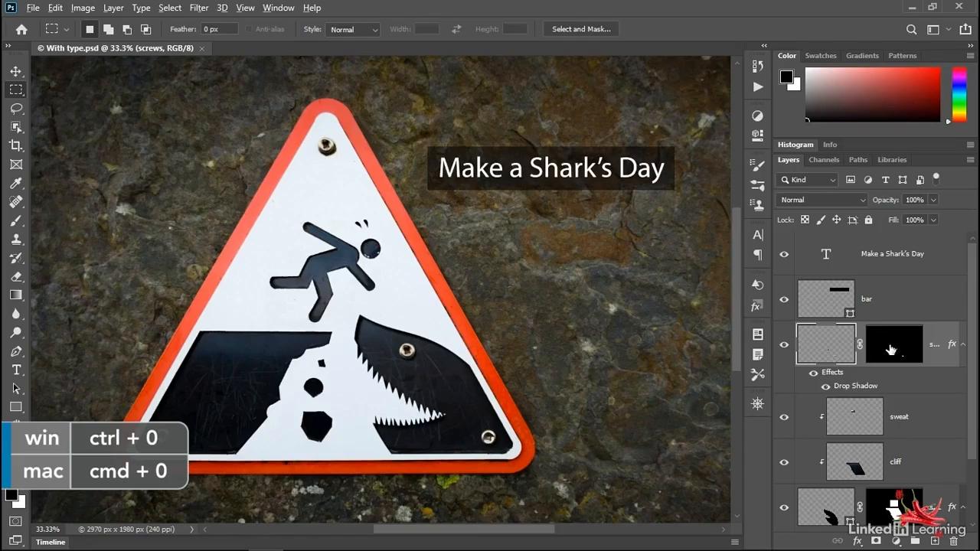Click the Home icon in options bar
980x551 pixels.
point(21,29)
